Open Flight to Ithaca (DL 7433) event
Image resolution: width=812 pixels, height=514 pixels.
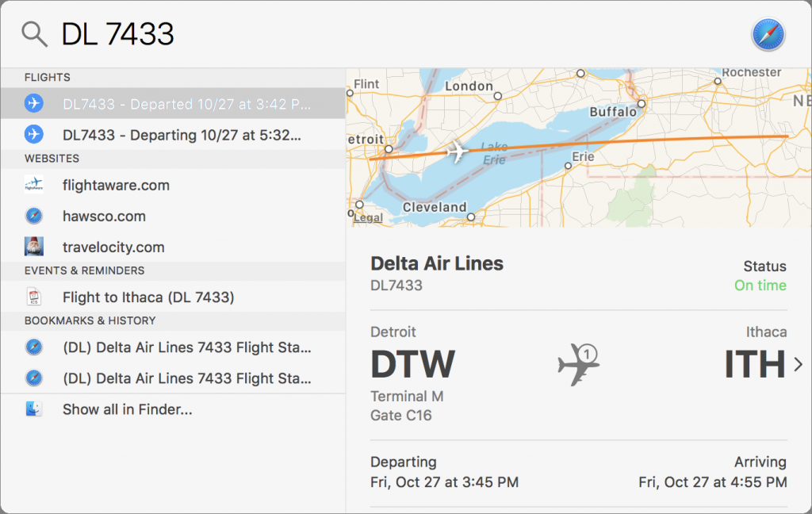[x=173, y=297]
